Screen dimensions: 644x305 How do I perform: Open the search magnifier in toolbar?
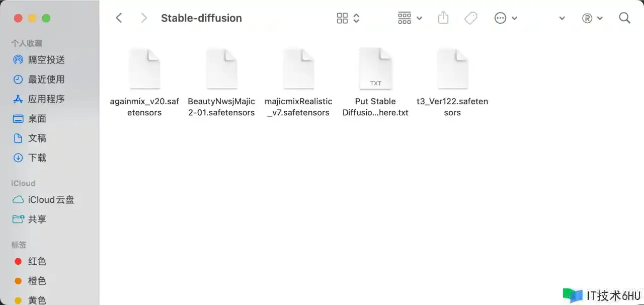click(624, 18)
